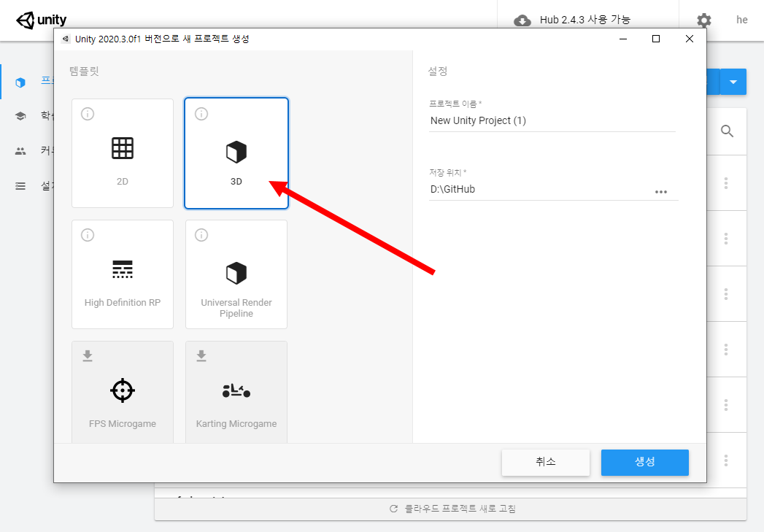Viewport: 764px width, 532px height.
Task: Open the account menu labeled he
Action: (741, 20)
